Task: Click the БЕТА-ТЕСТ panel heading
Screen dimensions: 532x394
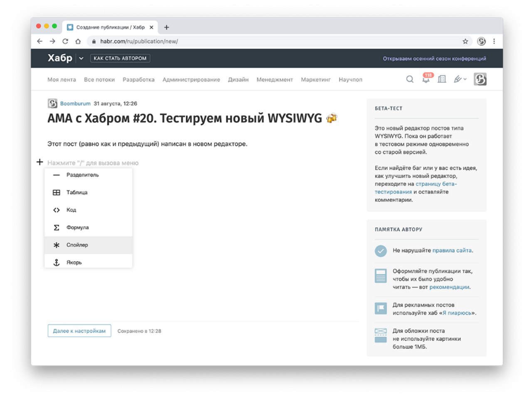Action: click(389, 108)
